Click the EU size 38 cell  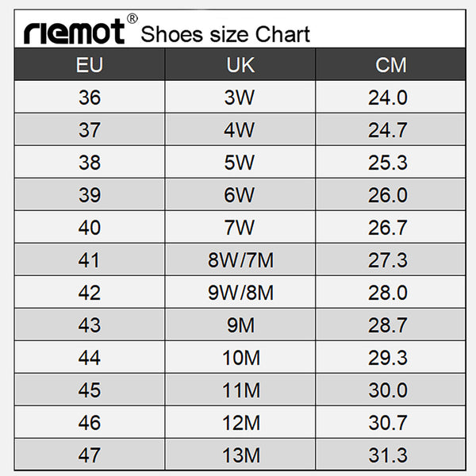90,162
